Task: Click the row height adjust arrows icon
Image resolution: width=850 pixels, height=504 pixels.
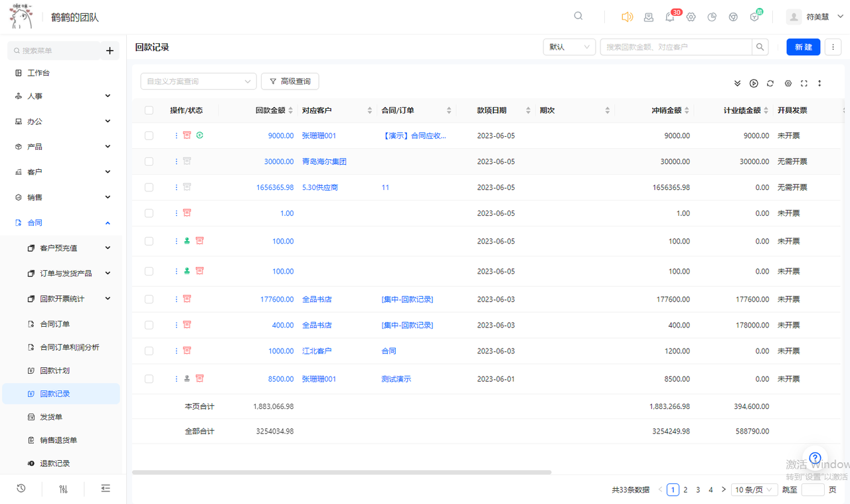Action: (x=819, y=84)
